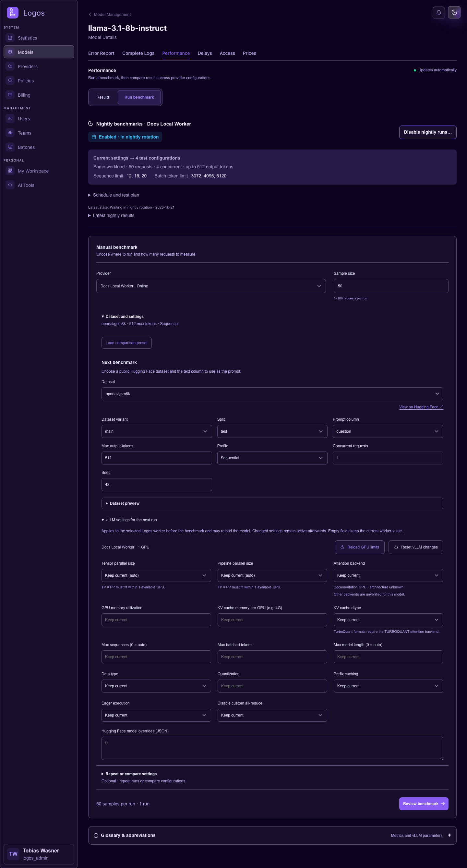The image size is (467, 868).
Task: Open the Attention backend dropdown
Action: coord(388,575)
